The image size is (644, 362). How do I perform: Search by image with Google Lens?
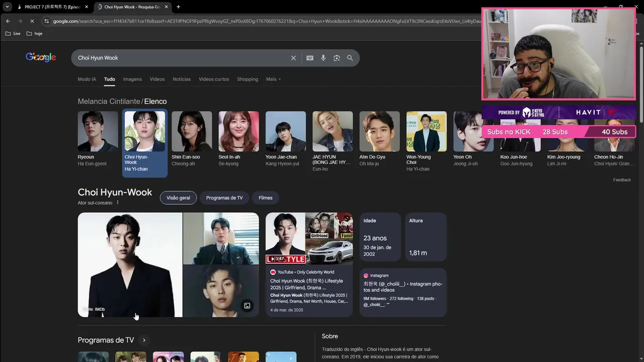click(x=337, y=58)
